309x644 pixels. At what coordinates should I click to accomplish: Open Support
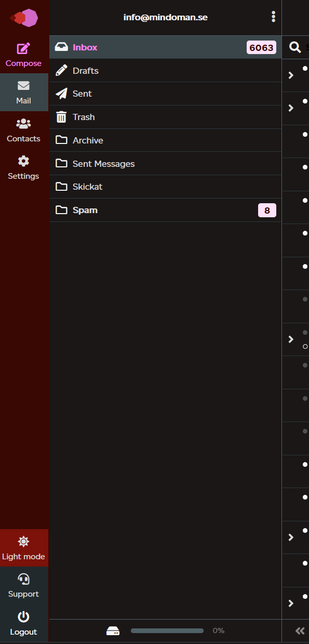point(23,585)
